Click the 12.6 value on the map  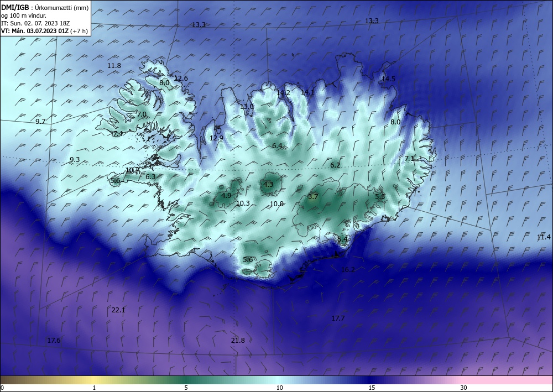click(x=181, y=79)
